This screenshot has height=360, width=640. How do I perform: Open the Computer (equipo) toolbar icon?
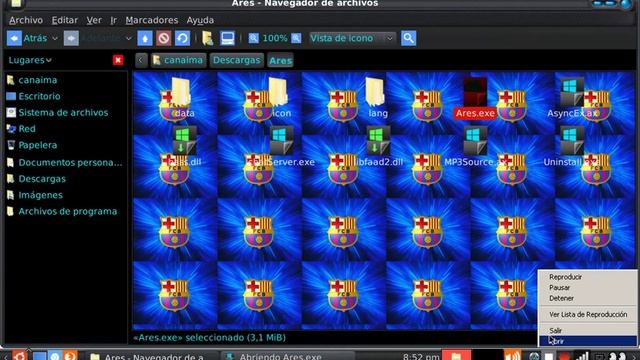click(227, 38)
